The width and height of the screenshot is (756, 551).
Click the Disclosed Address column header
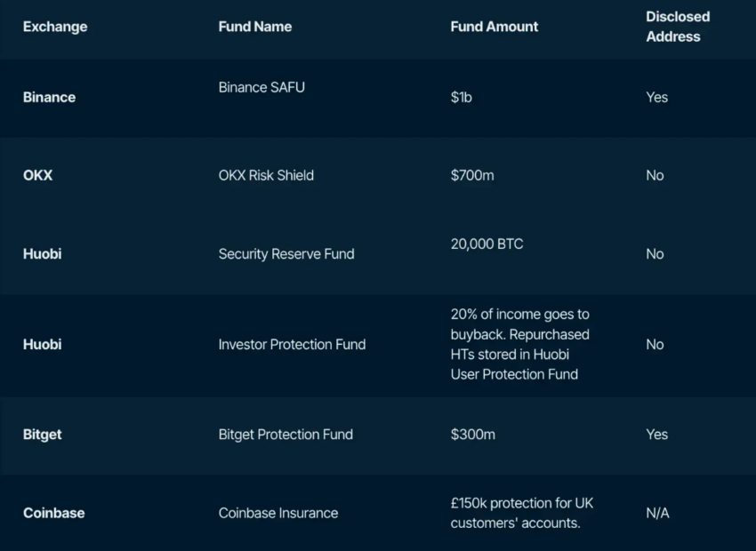click(678, 27)
